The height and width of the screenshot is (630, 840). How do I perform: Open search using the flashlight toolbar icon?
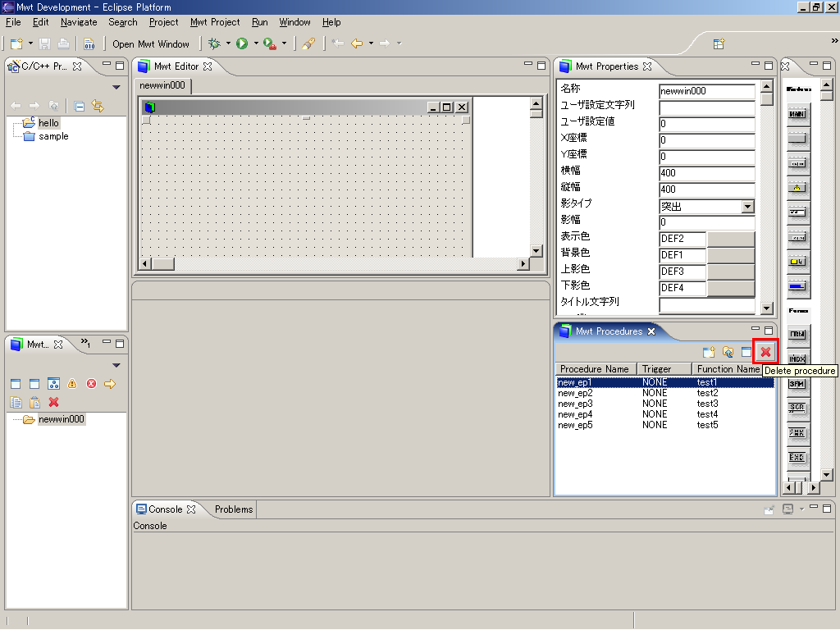pyautogui.click(x=308, y=44)
